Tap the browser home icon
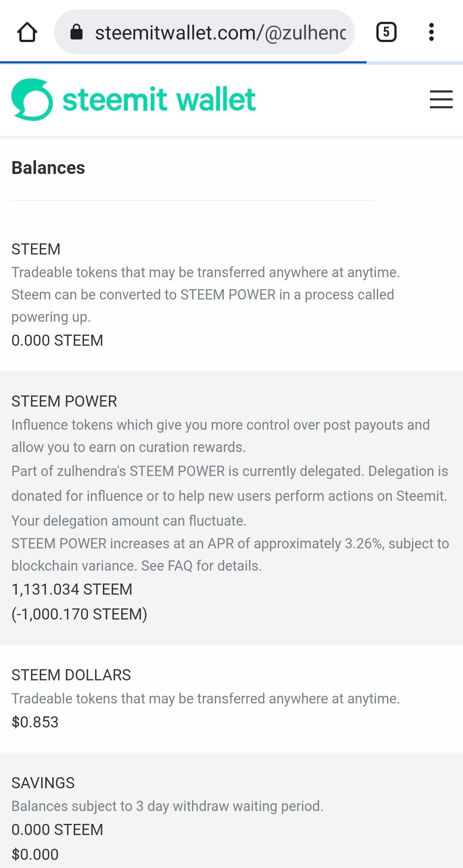The width and height of the screenshot is (463, 868). [x=27, y=32]
